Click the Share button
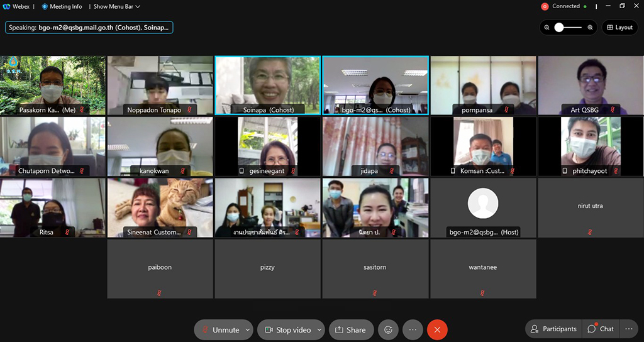Screen dimensions: 644x342 tap(350, 329)
